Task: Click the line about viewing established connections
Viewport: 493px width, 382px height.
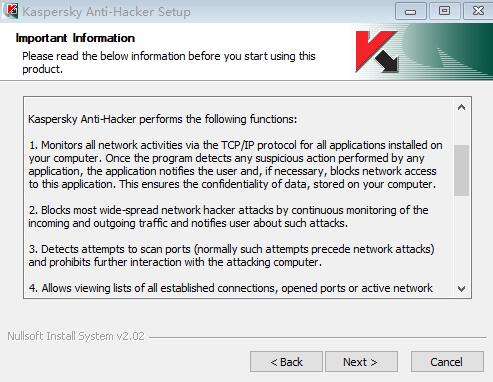Action: point(231,288)
